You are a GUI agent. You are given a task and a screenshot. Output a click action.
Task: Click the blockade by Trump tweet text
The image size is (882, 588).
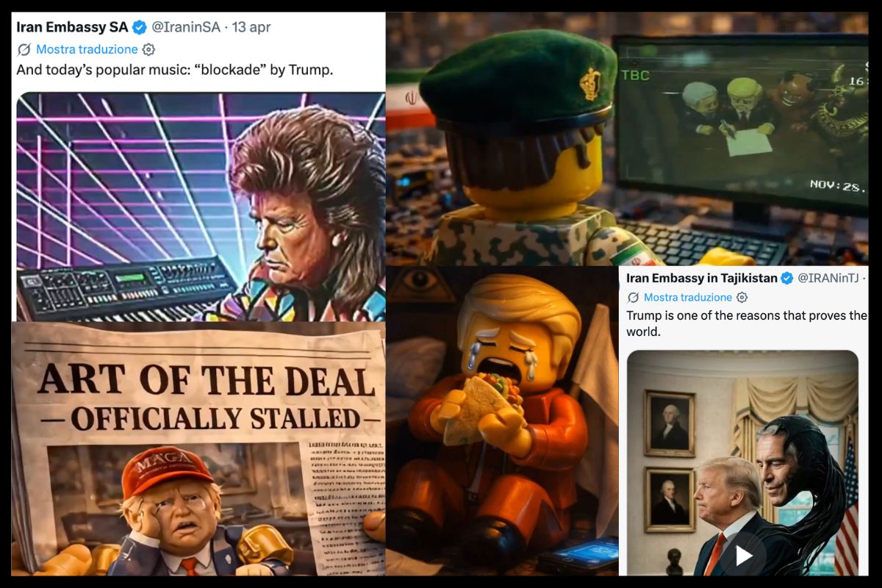(175, 71)
